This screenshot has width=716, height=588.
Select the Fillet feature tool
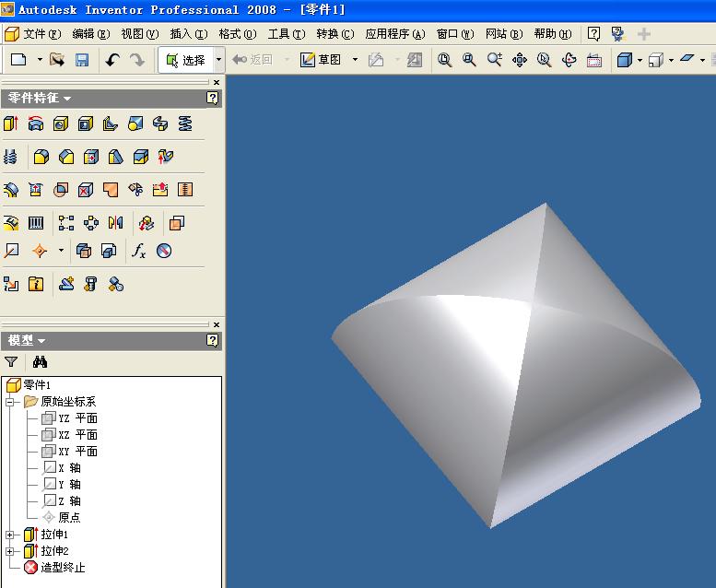click(x=41, y=157)
